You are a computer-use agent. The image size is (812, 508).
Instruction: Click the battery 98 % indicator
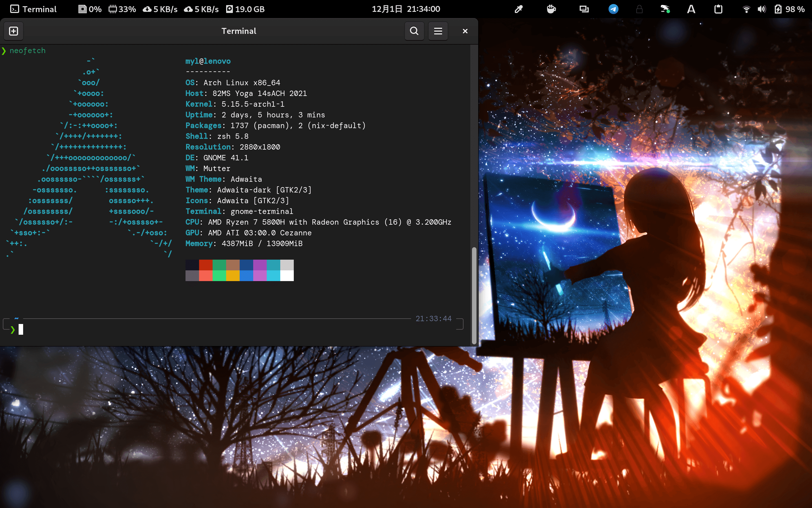tap(789, 9)
